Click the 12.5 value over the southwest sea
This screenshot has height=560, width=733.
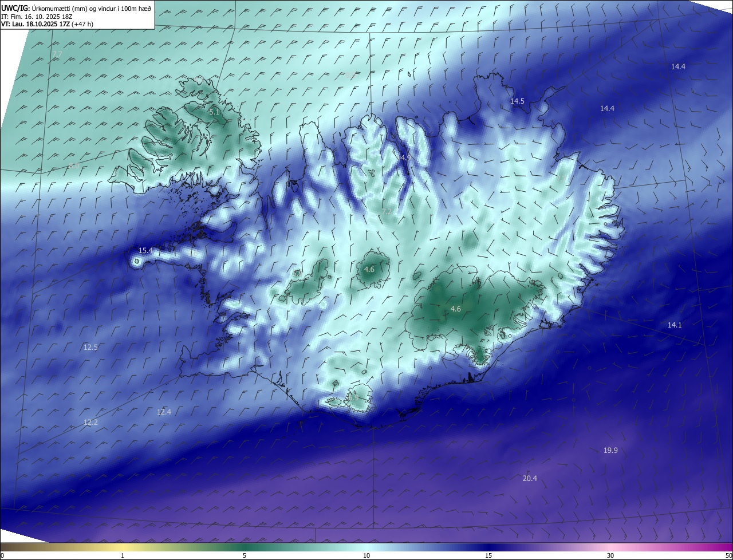[x=90, y=347]
